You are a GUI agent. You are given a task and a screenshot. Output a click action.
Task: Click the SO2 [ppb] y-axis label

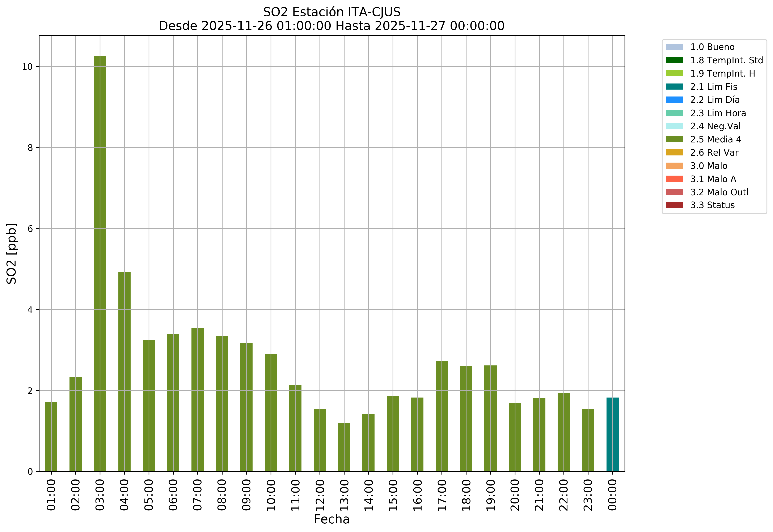(12, 253)
